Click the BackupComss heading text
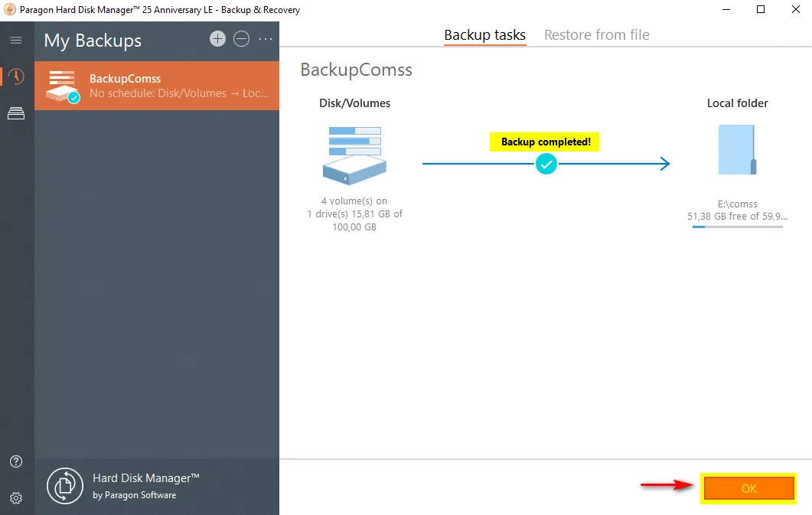The image size is (812, 515). click(x=357, y=70)
